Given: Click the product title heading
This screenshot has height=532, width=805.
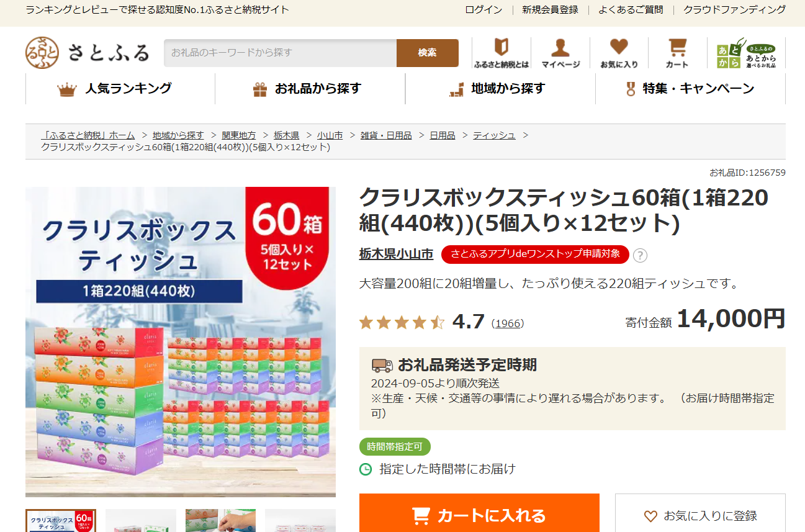Looking at the screenshot, I should tap(564, 210).
